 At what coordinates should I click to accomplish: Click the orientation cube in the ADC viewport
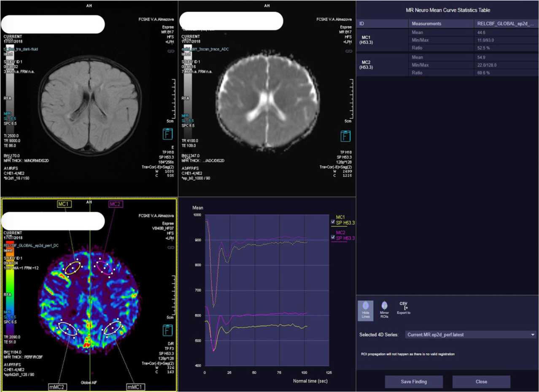point(345,136)
